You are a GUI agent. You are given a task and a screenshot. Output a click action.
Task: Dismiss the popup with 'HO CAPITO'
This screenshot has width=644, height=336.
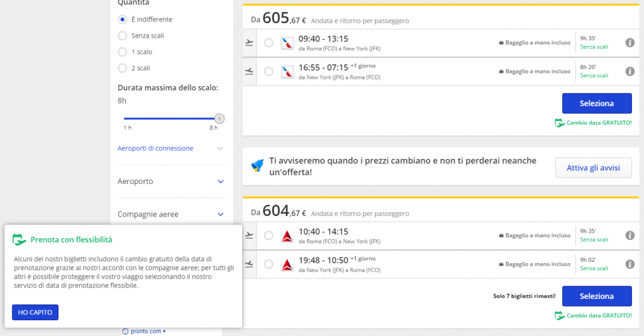(x=35, y=312)
